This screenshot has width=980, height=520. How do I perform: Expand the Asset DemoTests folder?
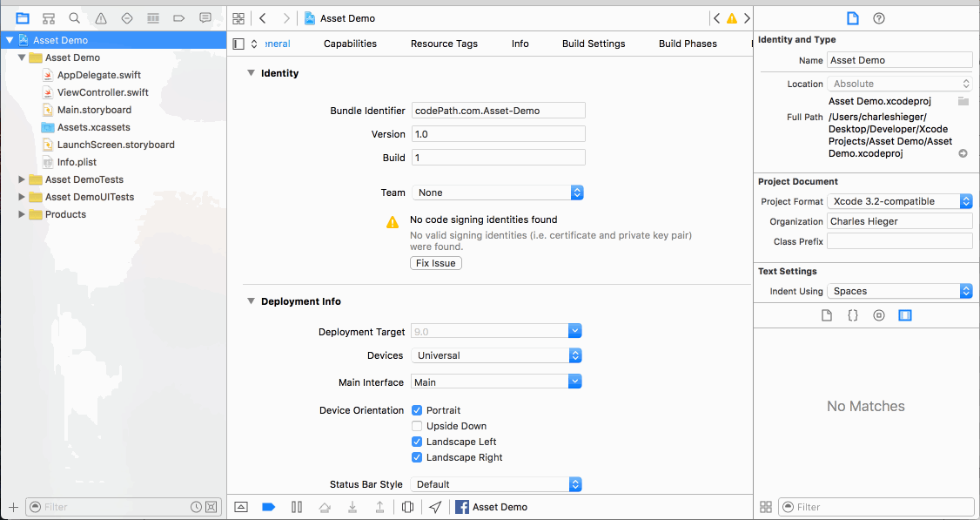point(22,179)
